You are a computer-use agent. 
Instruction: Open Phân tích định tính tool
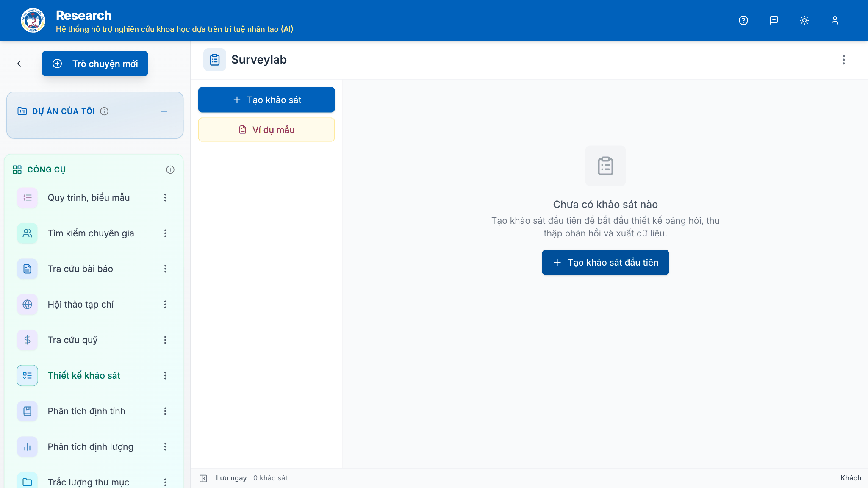click(x=86, y=411)
